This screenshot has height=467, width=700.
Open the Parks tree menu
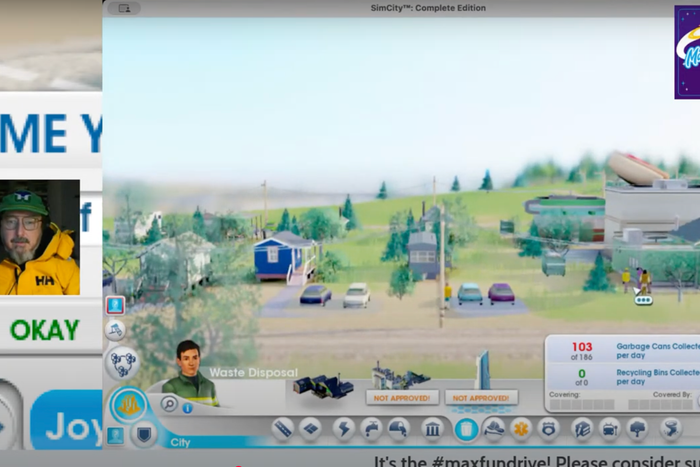(638, 429)
